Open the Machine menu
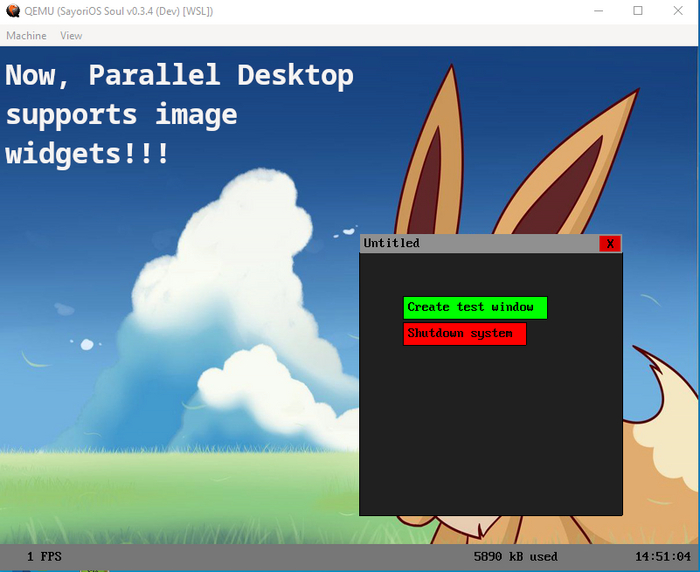The image size is (700, 572). point(26,36)
